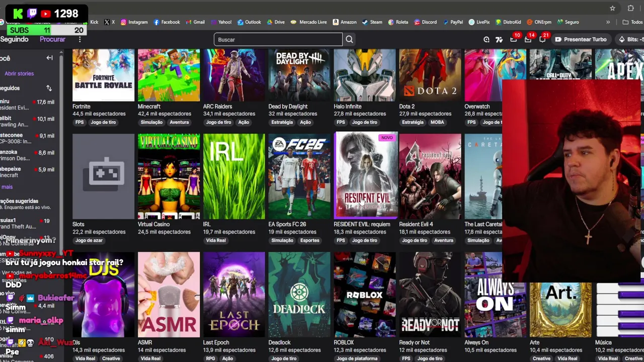Image resolution: width=644 pixels, height=362 pixels.
Task: Open the Steam bookmark
Action: click(372, 22)
